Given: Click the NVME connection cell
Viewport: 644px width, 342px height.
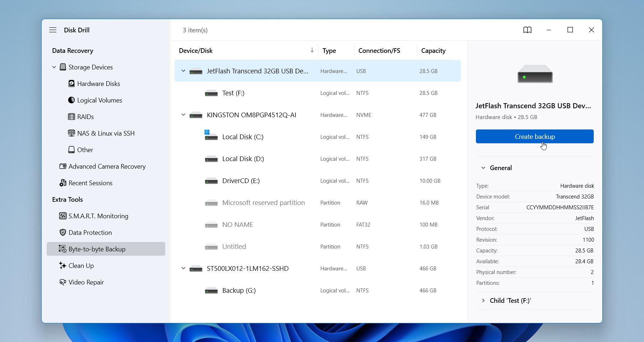Looking at the screenshot, I should click(364, 115).
